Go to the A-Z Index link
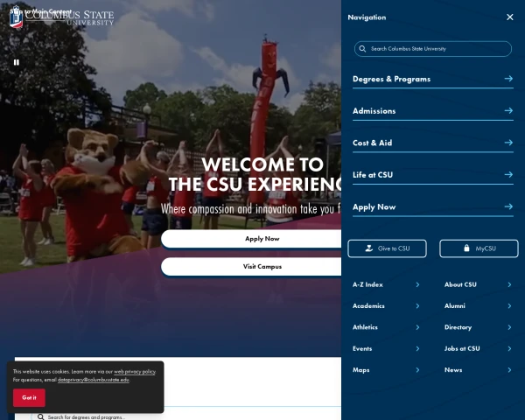The height and width of the screenshot is (420, 525). [367, 284]
